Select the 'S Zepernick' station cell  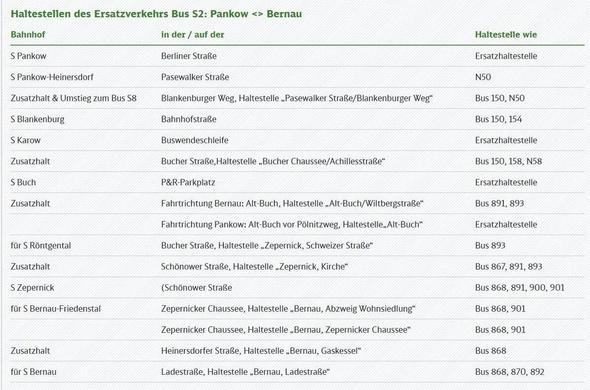[32, 288]
